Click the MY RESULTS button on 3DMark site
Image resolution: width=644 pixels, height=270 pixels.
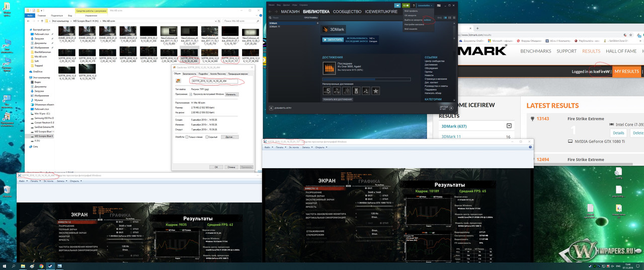(626, 72)
